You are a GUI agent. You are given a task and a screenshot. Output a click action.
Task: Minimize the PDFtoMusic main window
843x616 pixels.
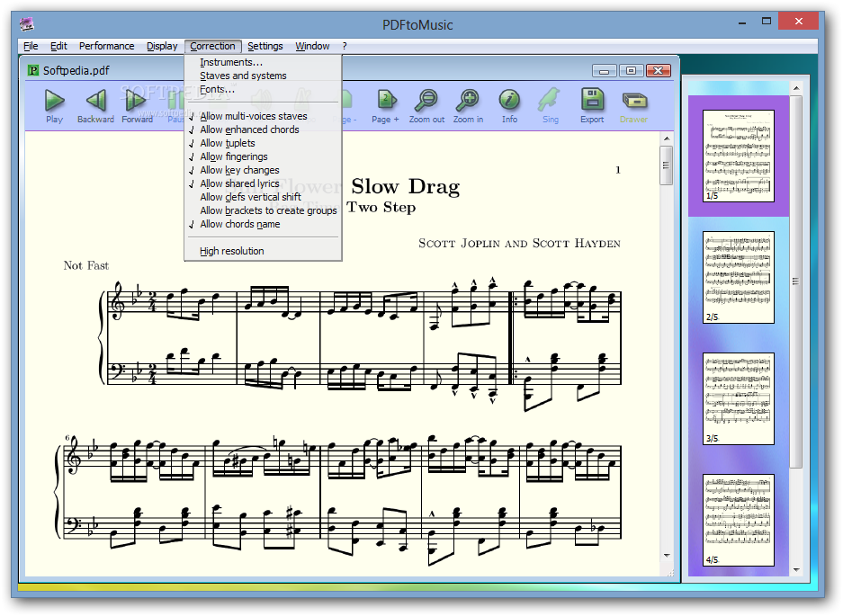point(742,22)
